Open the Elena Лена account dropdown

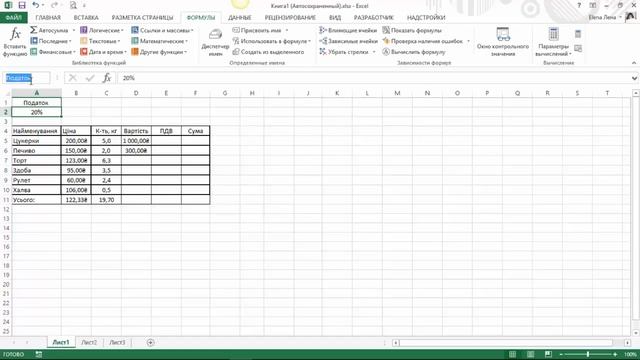605,17
